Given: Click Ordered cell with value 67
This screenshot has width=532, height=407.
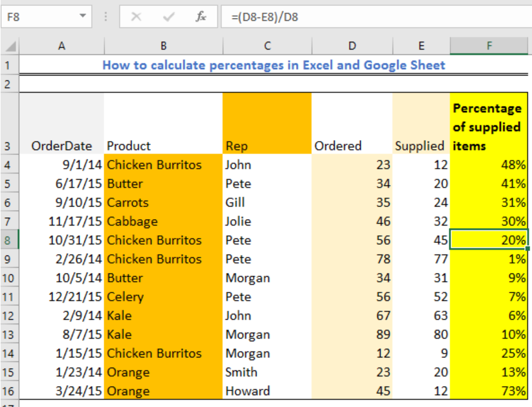Looking at the screenshot, I should pos(352,316).
